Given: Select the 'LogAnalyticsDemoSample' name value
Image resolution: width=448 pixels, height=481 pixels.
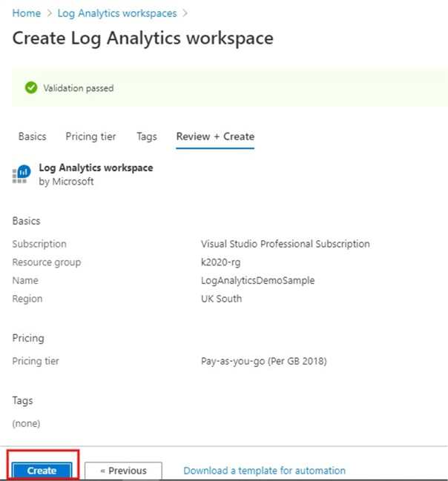Looking at the screenshot, I should click(x=258, y=280).
